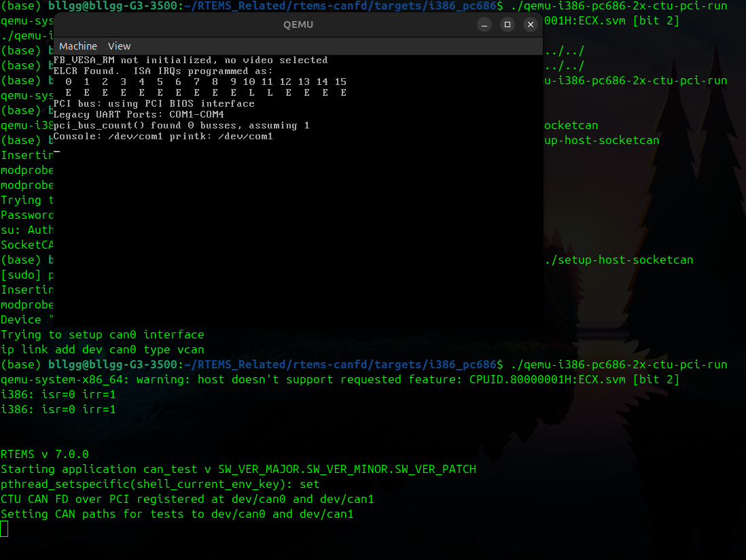Click the "ip link add dev can0" line
Image resolution: width=746 pixels, height=560 pixels.
(x=102, y=349)
